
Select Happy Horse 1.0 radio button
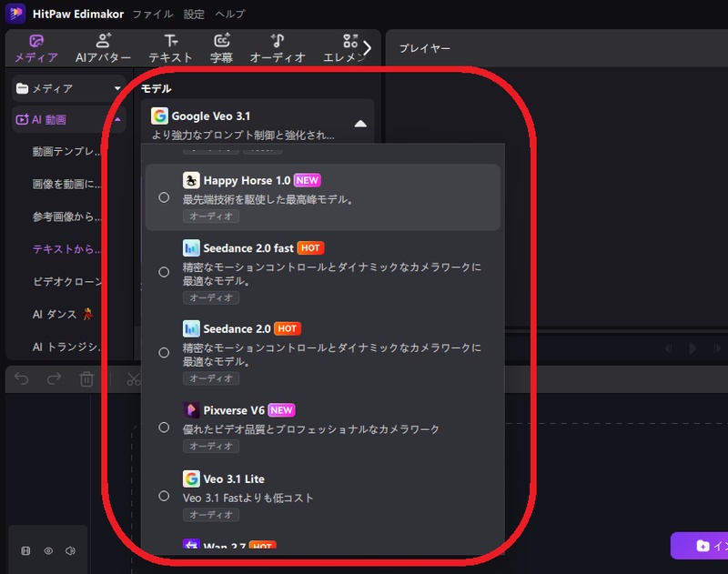[164, 197]
